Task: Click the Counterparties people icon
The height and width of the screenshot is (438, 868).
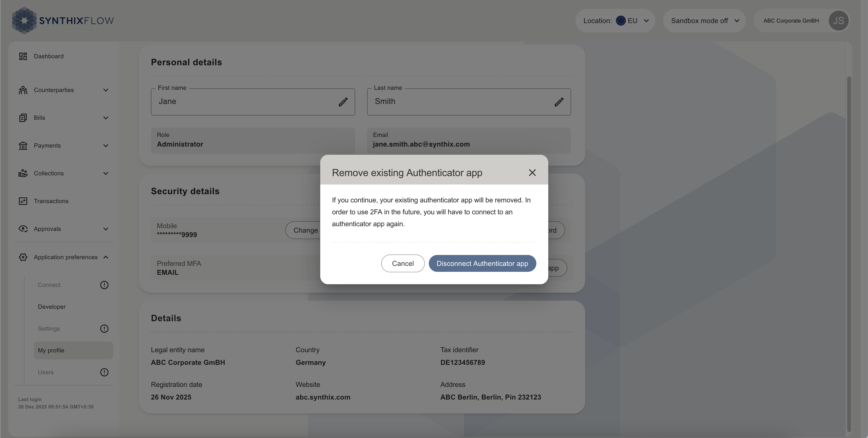Action: [x=23, y=90]
